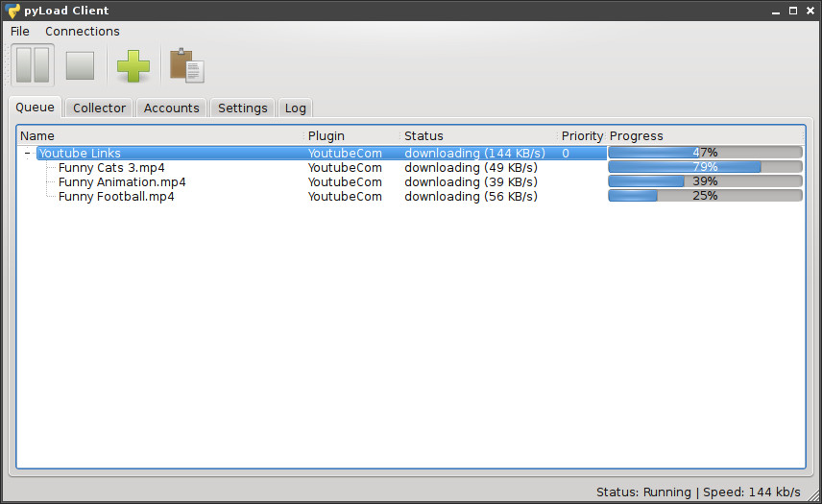Click status bar text 'Status: Running'

643,492
